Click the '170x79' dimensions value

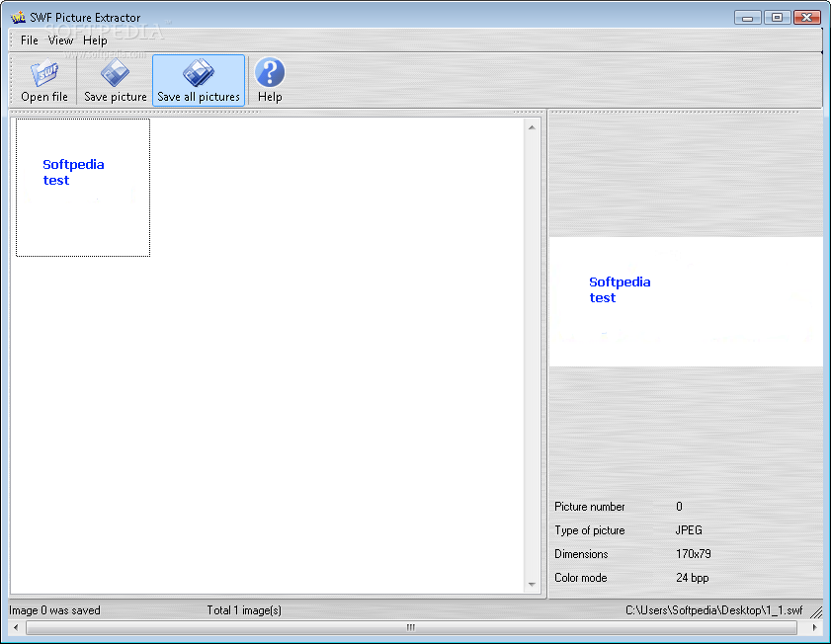point(694,554)
